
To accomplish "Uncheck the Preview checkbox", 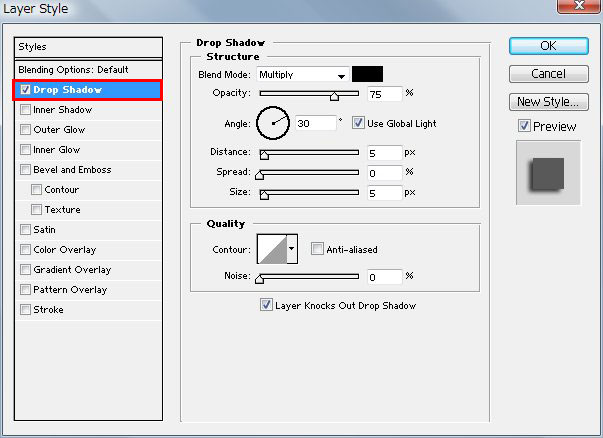I will point(524,126).
